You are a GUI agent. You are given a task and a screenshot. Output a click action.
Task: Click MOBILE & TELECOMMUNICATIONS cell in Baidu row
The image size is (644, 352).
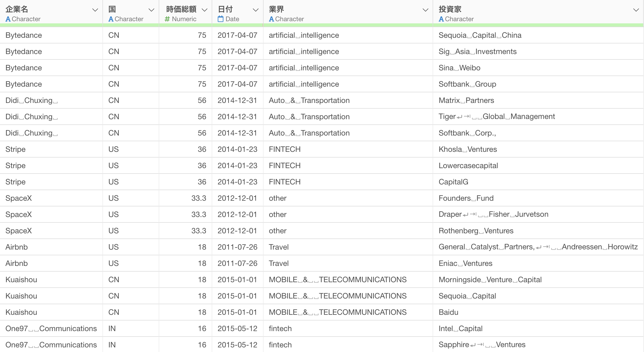348,312
